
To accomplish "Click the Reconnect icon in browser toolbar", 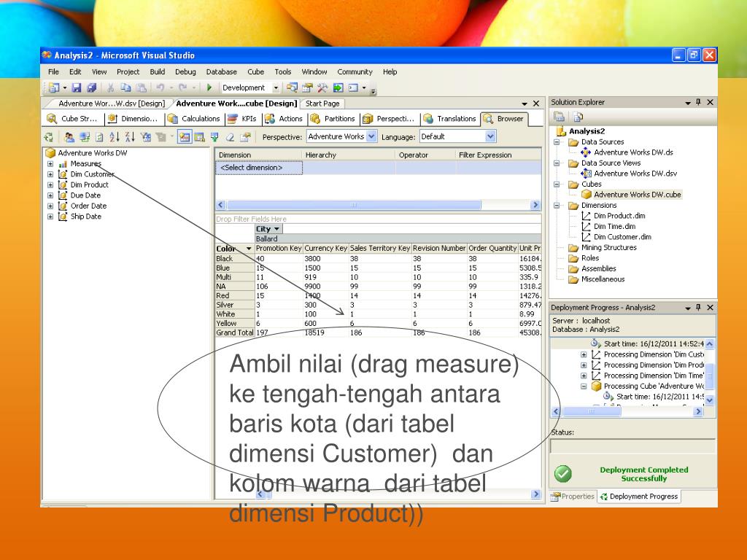I will coord(50,136).
